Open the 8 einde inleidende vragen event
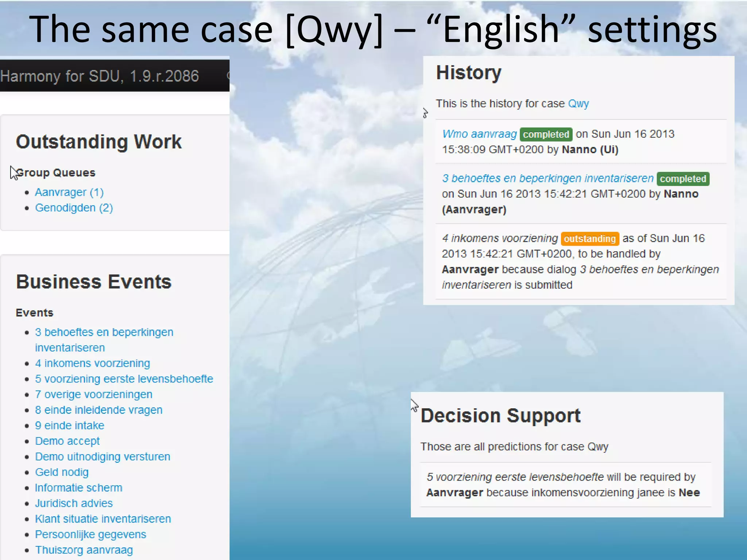 click(99, 410)
